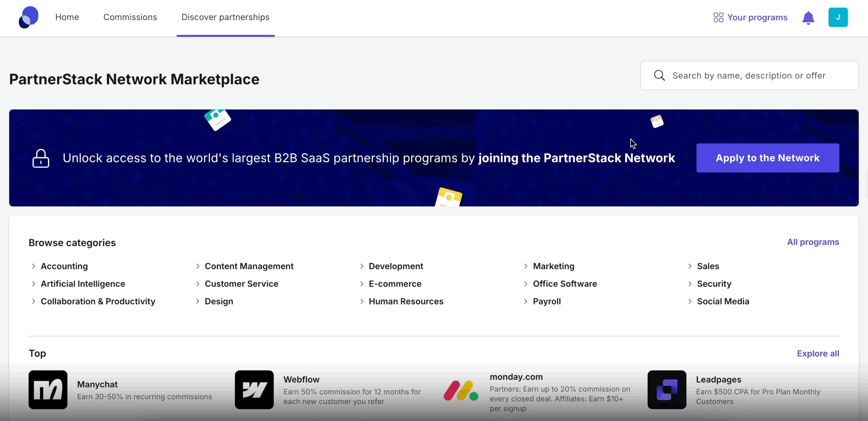Open the monday.com logo
This screenshot has height=421, width=868.
pyautogui.click(x=461, y=391)
